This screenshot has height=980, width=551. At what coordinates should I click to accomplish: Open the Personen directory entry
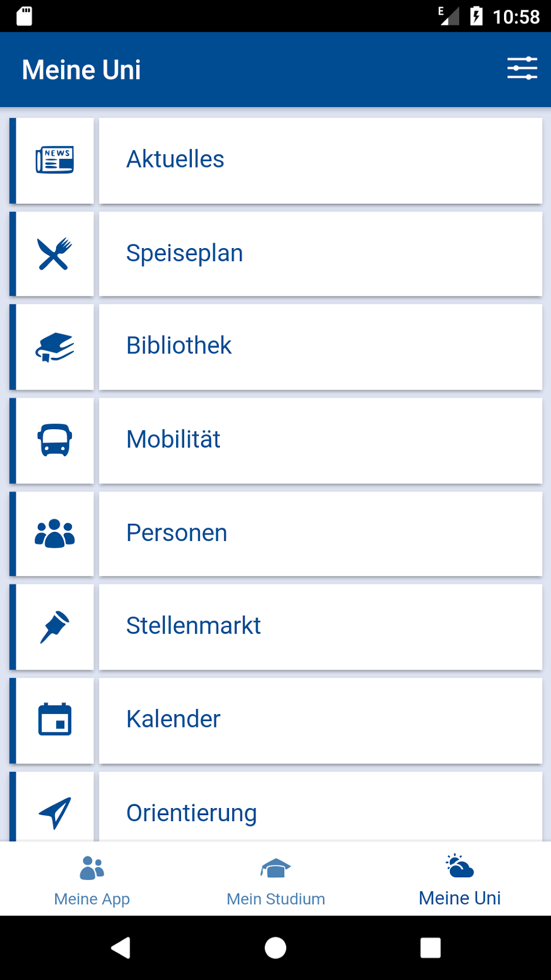click(320, 534)
